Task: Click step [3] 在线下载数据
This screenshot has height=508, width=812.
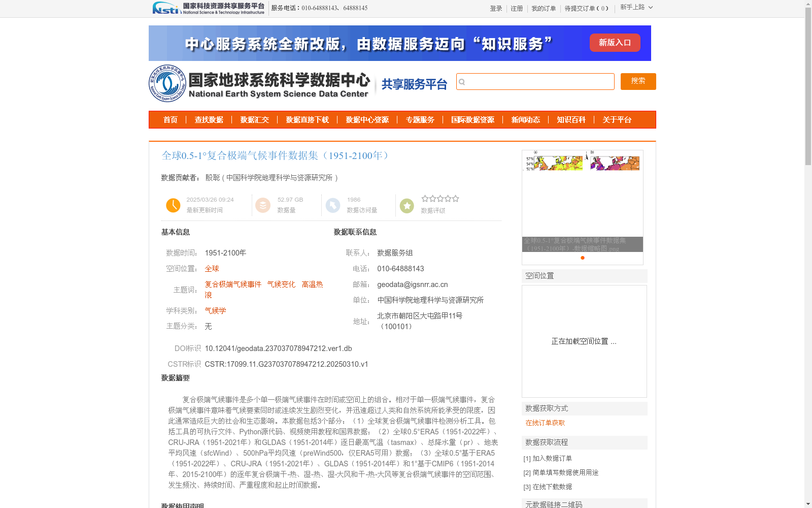Action: [x=548, y=487]
